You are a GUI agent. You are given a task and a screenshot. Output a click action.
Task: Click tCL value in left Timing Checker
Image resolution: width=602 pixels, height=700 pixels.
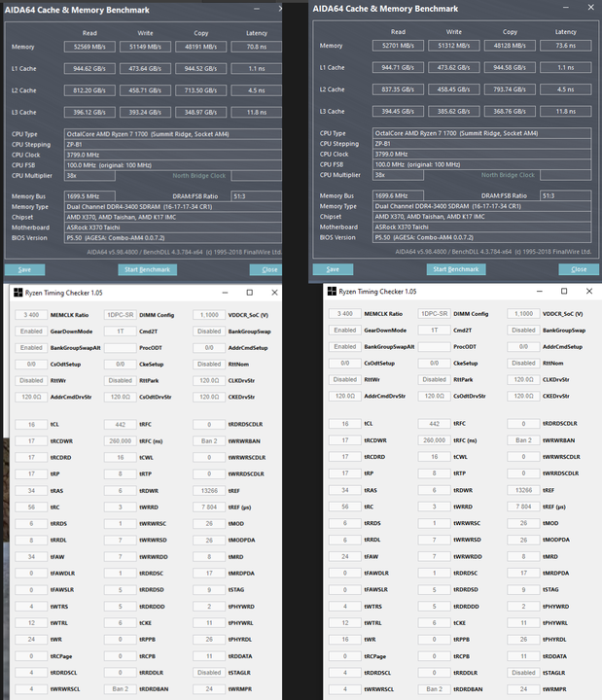tap(31, 425)
